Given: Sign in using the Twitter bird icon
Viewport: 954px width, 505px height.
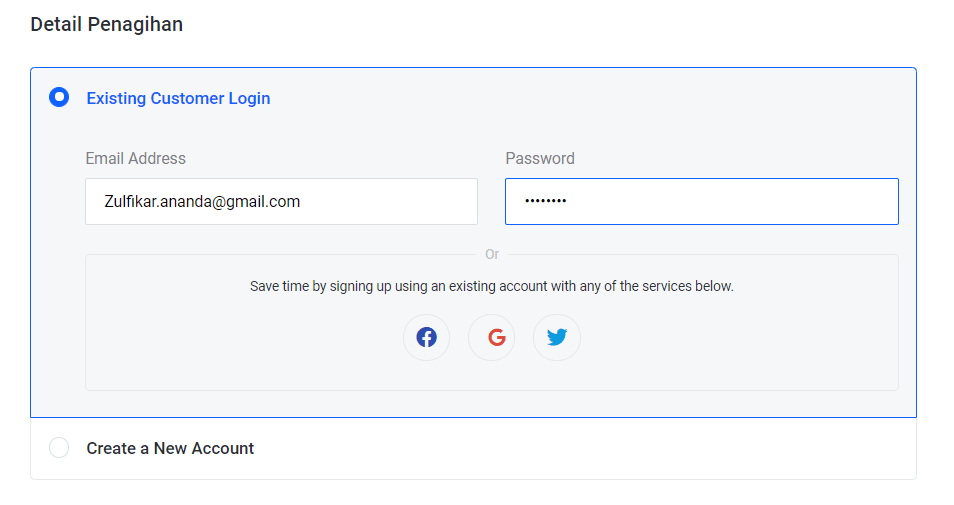Looking at the screenshot, I should (557, 337).
